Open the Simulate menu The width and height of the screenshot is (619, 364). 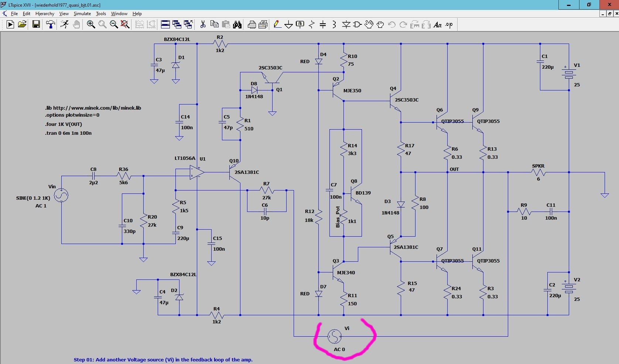click(82, 14)
